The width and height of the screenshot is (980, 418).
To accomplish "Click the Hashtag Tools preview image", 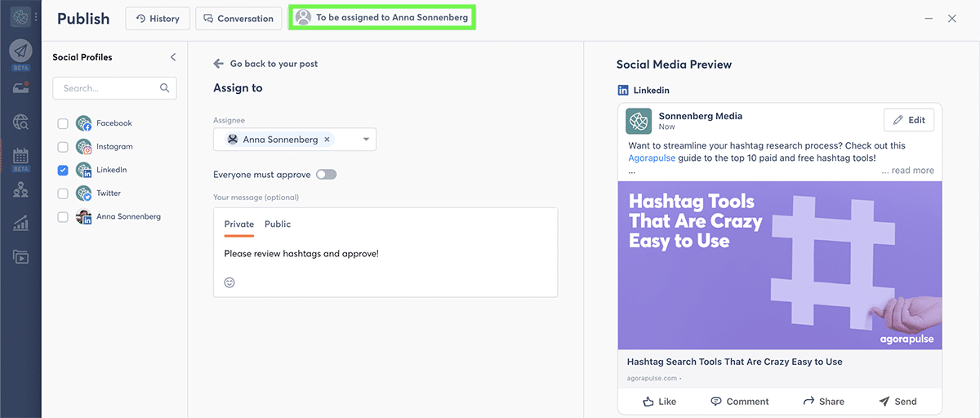I will click(780, 265).
